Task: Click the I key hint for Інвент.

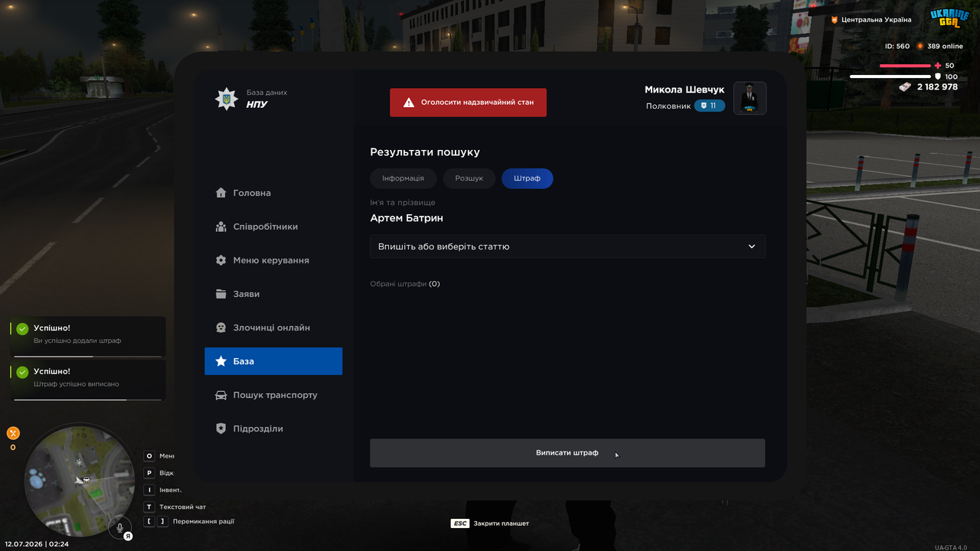Action: (x=149, y=490)
